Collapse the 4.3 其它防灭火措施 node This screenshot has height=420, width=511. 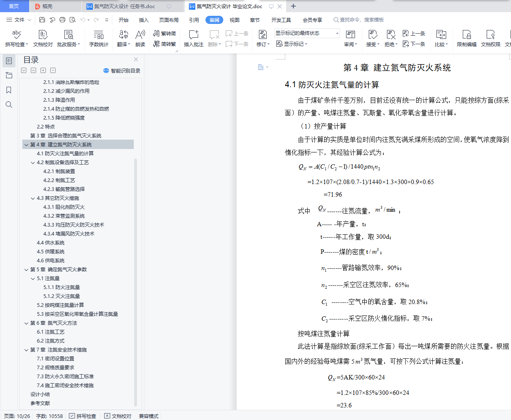coord(33,198)
